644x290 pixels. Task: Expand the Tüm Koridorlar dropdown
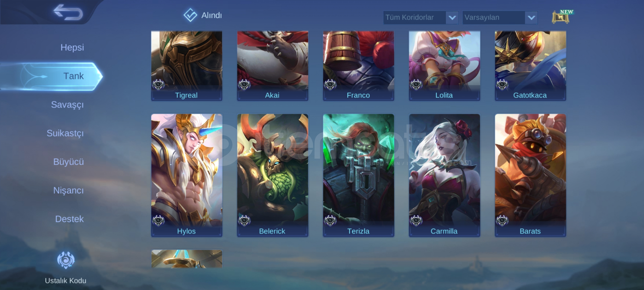(x=421, y=17)
